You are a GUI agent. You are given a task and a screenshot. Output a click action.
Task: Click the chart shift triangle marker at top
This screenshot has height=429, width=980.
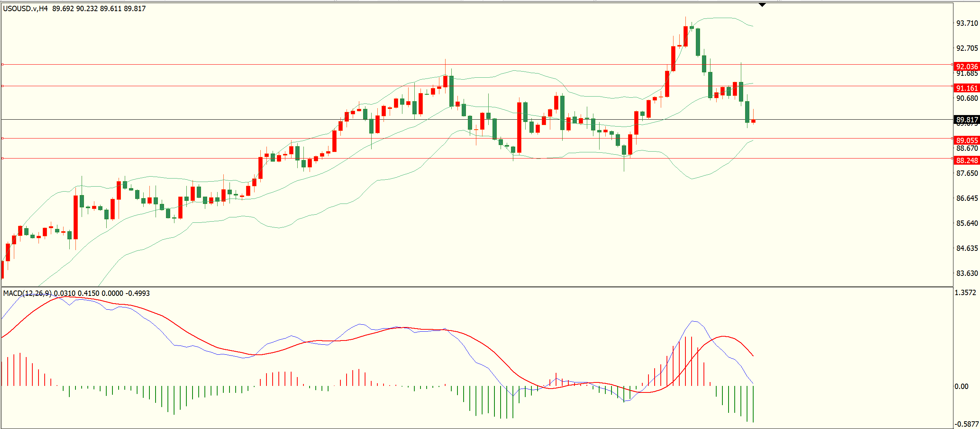coord(762,5)
